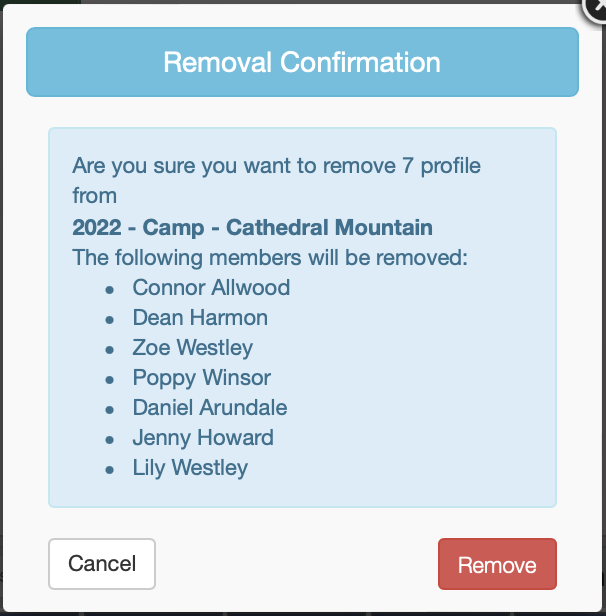Click the bullet point beside Jenny Howard

tap(110, 439)
